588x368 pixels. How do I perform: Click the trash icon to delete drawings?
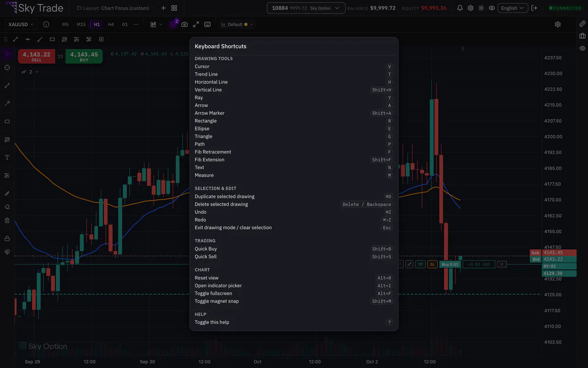[7, 220]
